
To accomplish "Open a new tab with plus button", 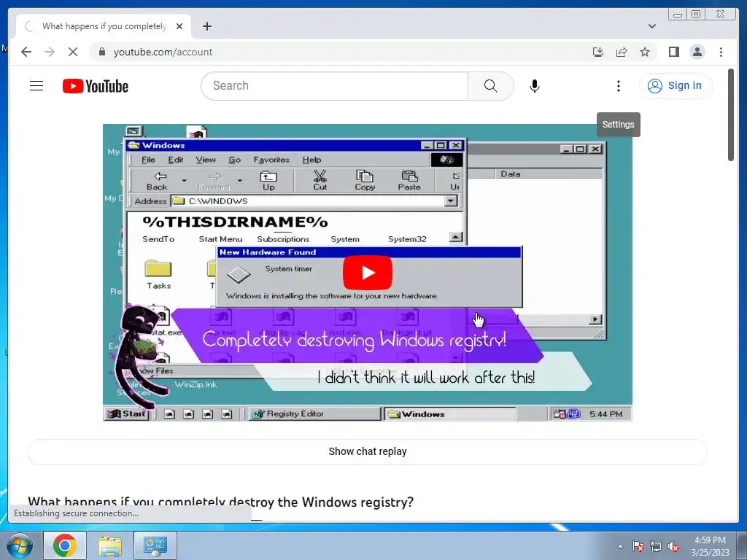I will pyautogui.click(x=206, y=26).
